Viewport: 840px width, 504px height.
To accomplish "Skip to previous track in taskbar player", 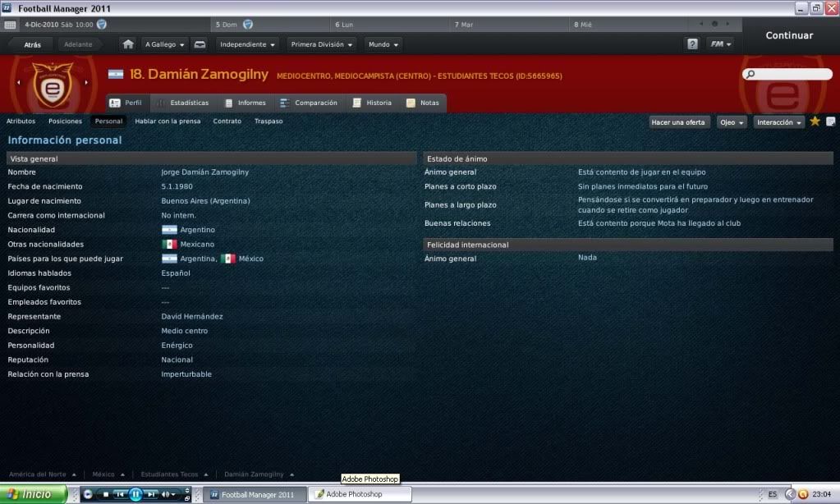I will coord(120,494).
